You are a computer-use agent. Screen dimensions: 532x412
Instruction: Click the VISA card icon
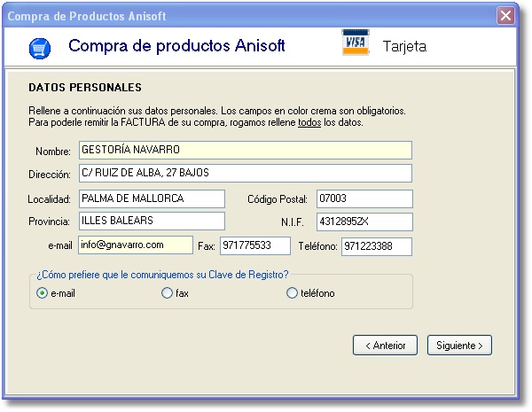tap(356, 43)
